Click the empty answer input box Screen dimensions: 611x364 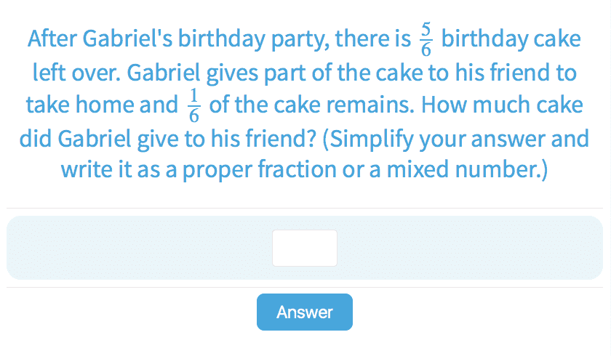[x=304, y=248]
